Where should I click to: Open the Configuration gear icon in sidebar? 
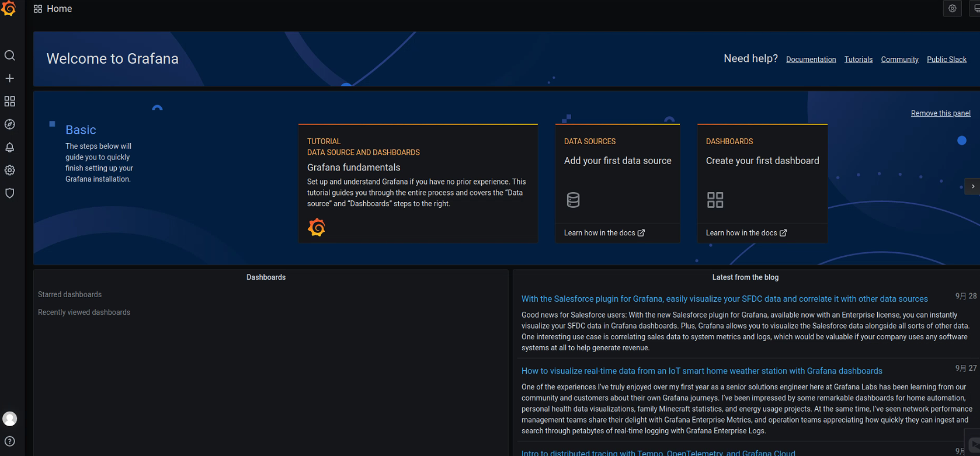(x=10, y=170)
